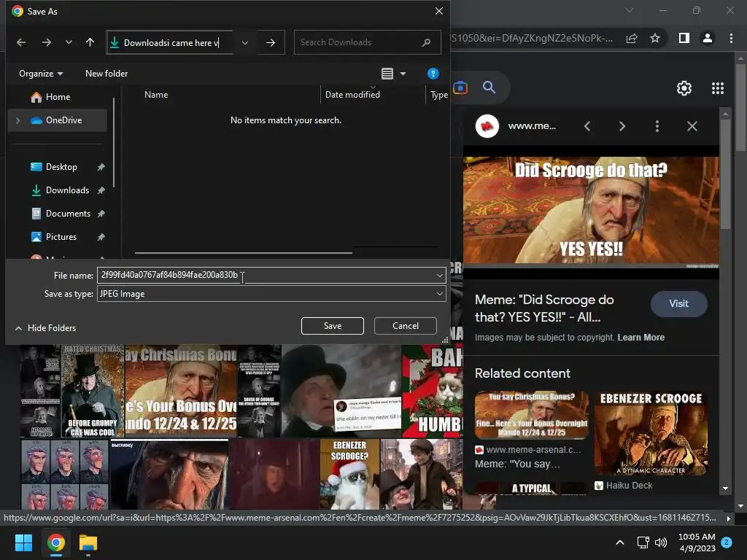Share this page icon in Chrome
The height and width of the screenshot is (560, 747).
(632, 39)
